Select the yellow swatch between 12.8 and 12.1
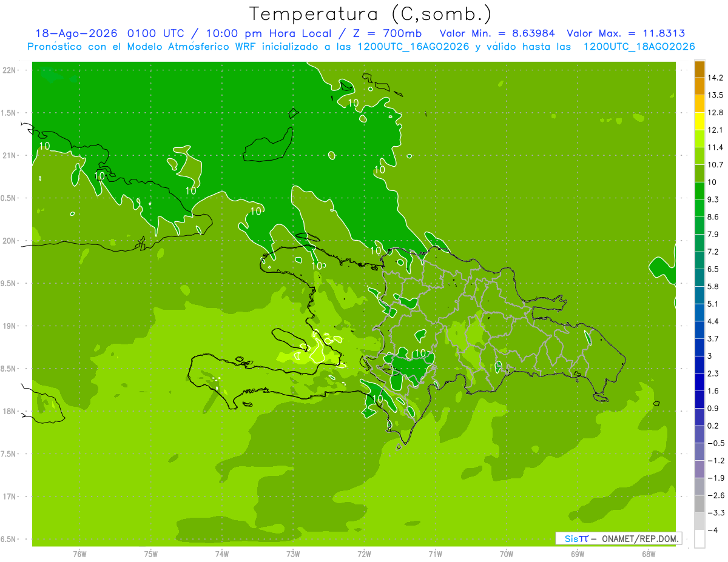 click(x=699, y=121)
